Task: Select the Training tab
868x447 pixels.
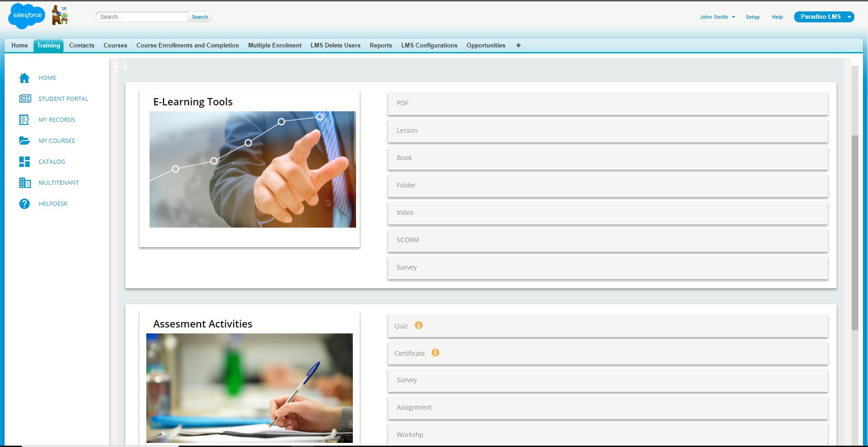Action: coord(48,46)
